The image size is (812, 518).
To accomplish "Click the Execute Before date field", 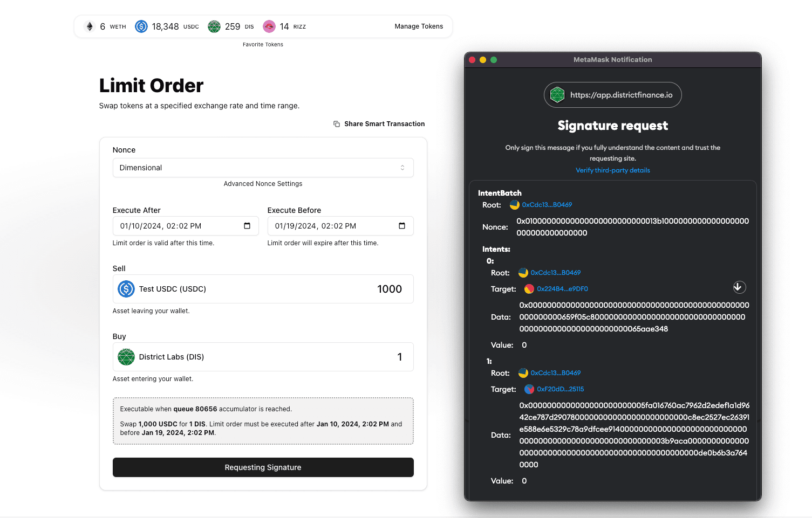I will (x=340, y=226).
